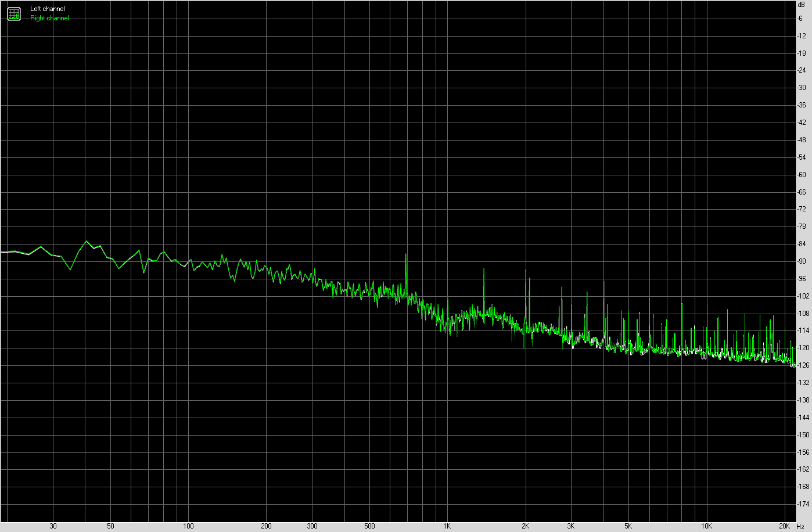This screenshot has width=812, height=532.
Task: Click the -96 dB axis label
Action: (x=802, y=279)
